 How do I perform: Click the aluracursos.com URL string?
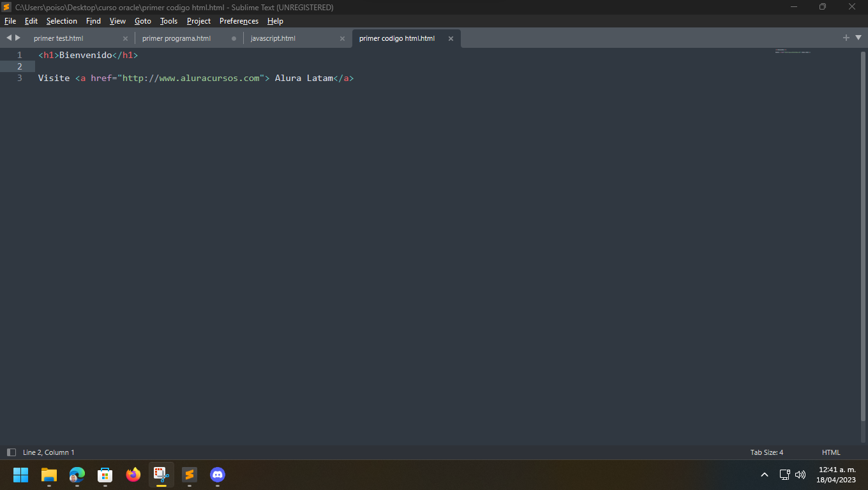click(x=191, y=78)
